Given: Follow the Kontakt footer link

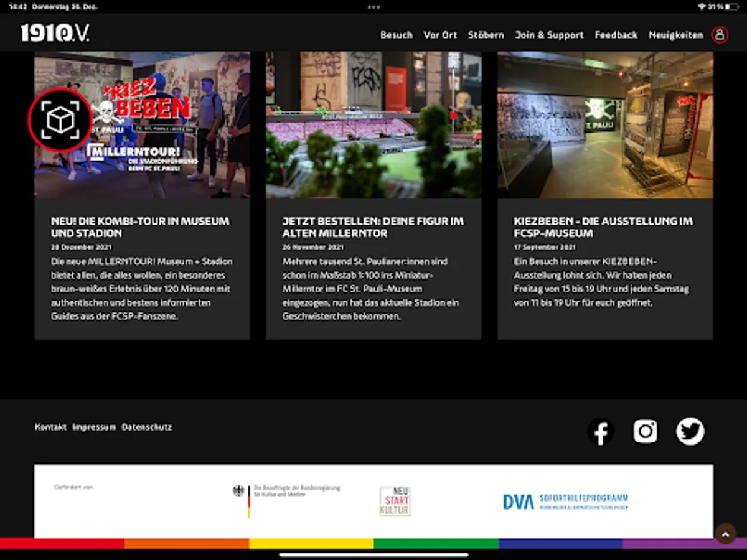Looking at the screenshot, I should click(x=50, y=427).
